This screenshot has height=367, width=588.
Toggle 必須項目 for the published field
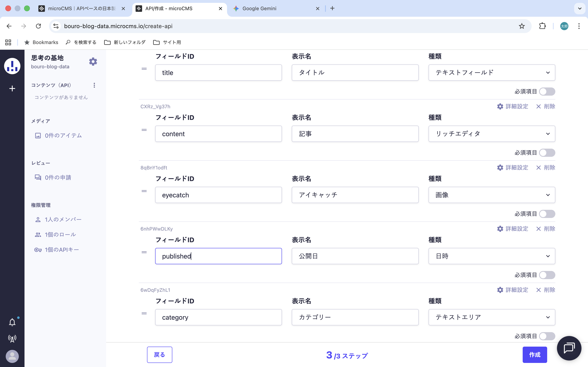point(547,275)
